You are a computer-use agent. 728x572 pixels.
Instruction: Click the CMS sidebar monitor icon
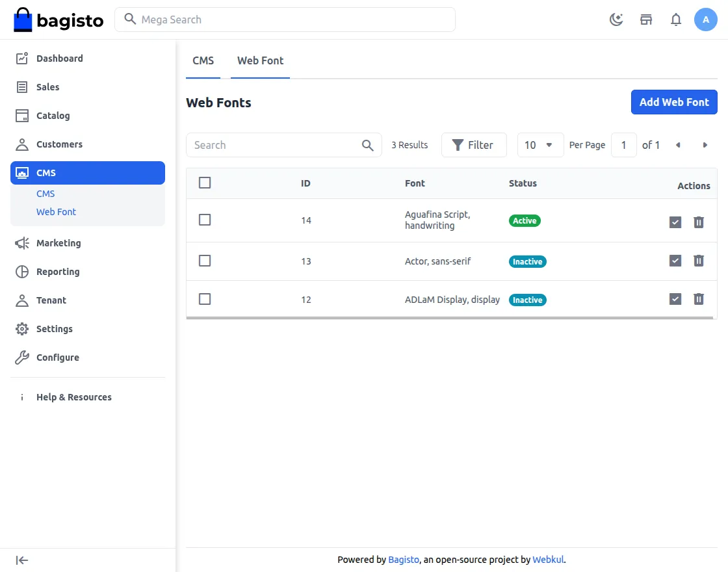[22, 173]
